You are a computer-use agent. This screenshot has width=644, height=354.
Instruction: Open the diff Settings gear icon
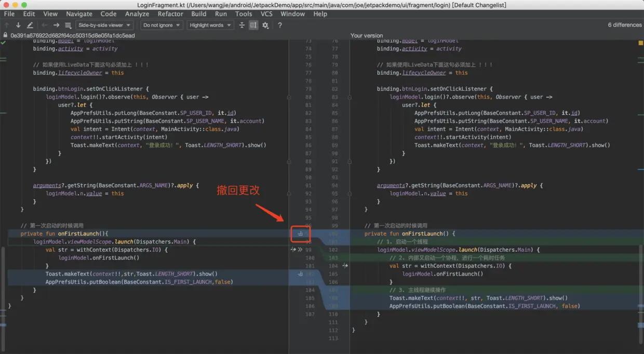tap(265, 25)
